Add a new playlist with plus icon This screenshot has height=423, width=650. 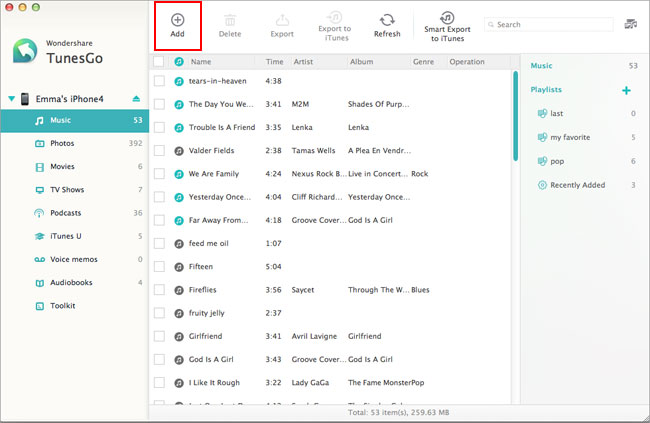coord(626,90)
